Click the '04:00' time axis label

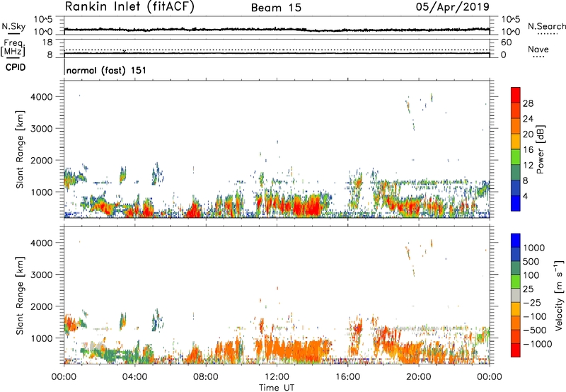(134, 377)
